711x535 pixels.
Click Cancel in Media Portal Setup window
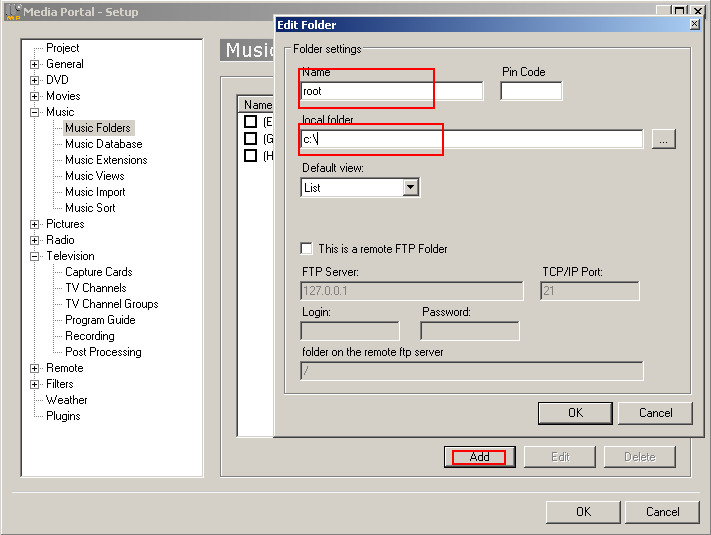click(x=662, y=512)
